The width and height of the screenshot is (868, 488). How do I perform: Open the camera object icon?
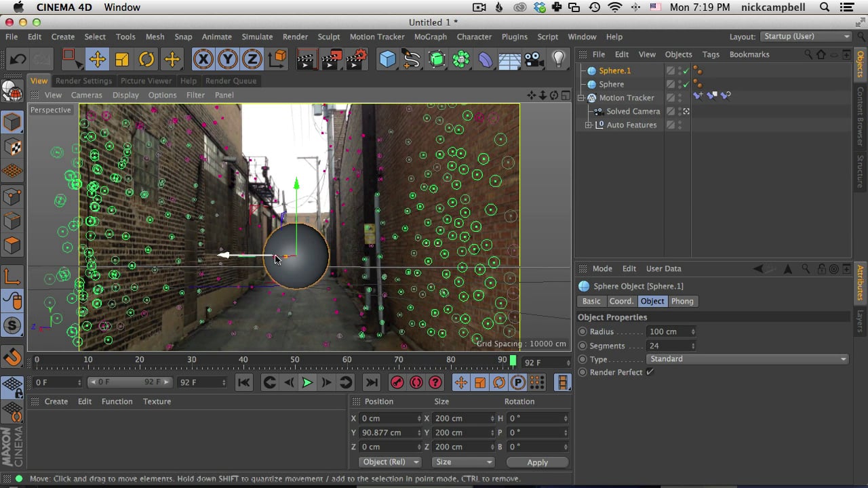(534, 60)
